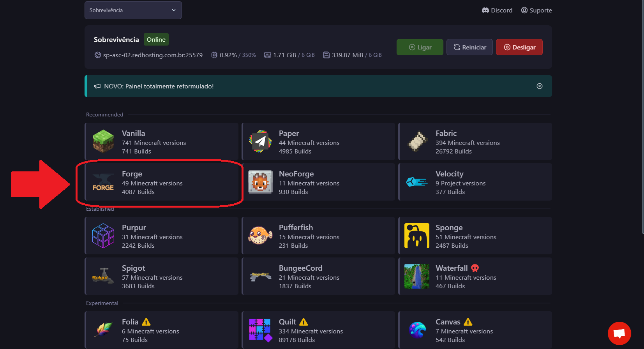Select the BungeeCord card title
The height and width of the screenshot is (349, 644).
pos(300,268)
